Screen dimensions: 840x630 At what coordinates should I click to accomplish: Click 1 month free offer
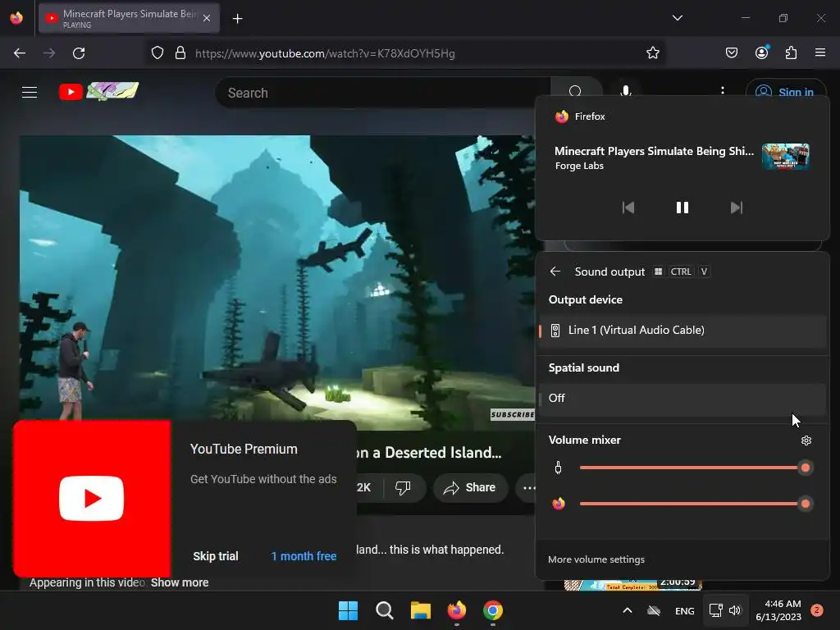point(304,557)
